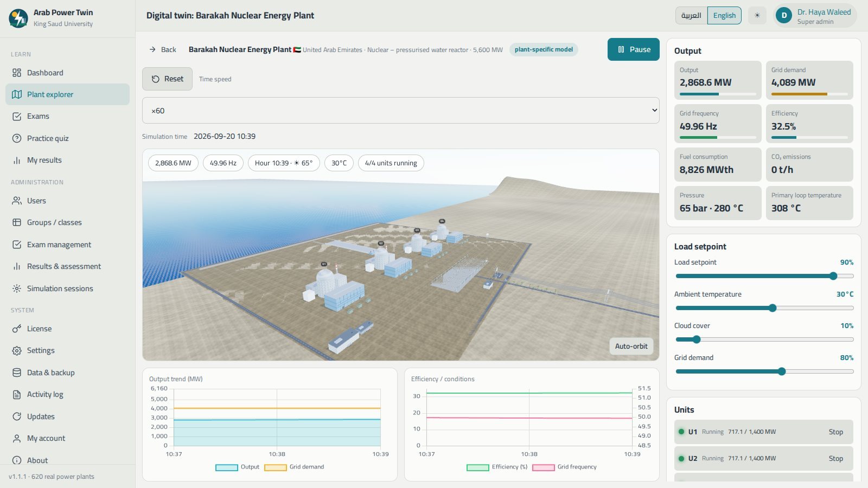The width and height of the screenshot is (868, 488).
Task: Click the Groups / classes table icon
Action: pos(17,222)
